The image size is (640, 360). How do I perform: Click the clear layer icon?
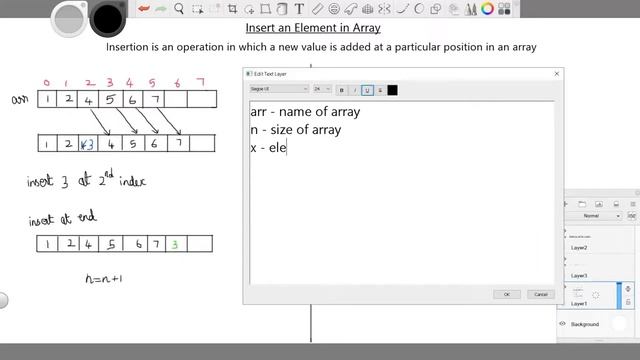click(616, 204)
